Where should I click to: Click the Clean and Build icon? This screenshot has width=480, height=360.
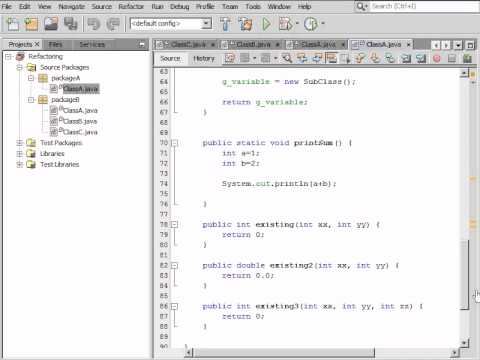pos(245,24)
